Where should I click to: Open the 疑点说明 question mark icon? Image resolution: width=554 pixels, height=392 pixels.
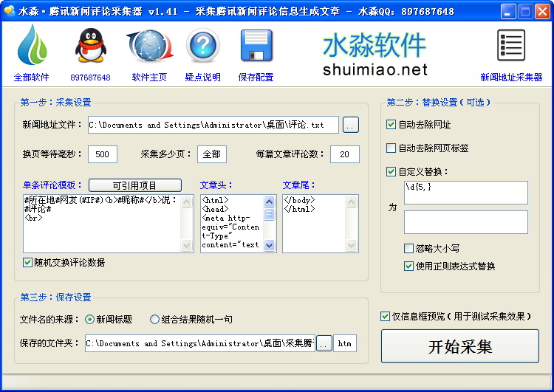pos(203,45)
